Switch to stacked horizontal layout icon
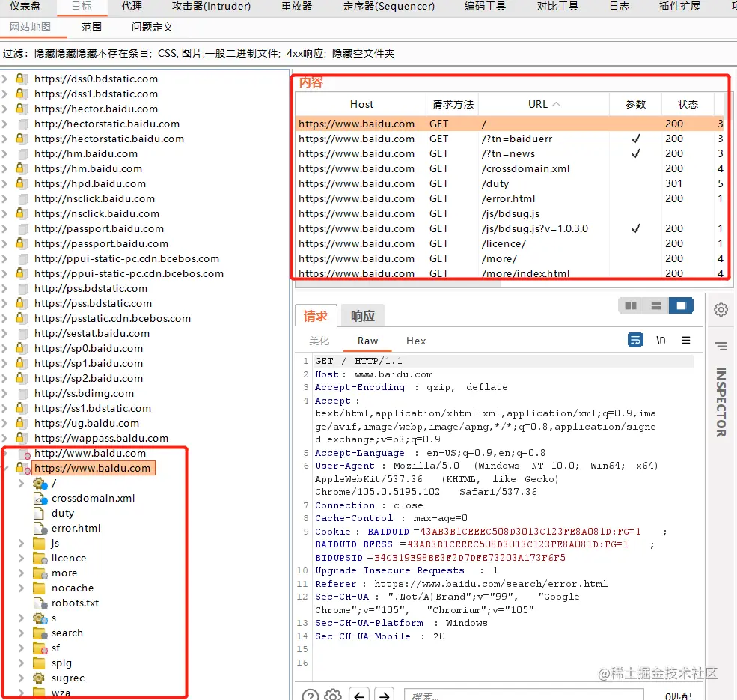Image resolution: width=737 pixels, height=700 pixels. click(x=655, y=306)
